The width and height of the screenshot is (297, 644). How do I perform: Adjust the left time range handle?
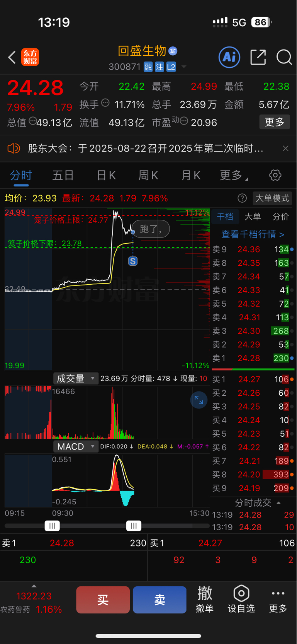pyautogui.click(x=52, y=526)
